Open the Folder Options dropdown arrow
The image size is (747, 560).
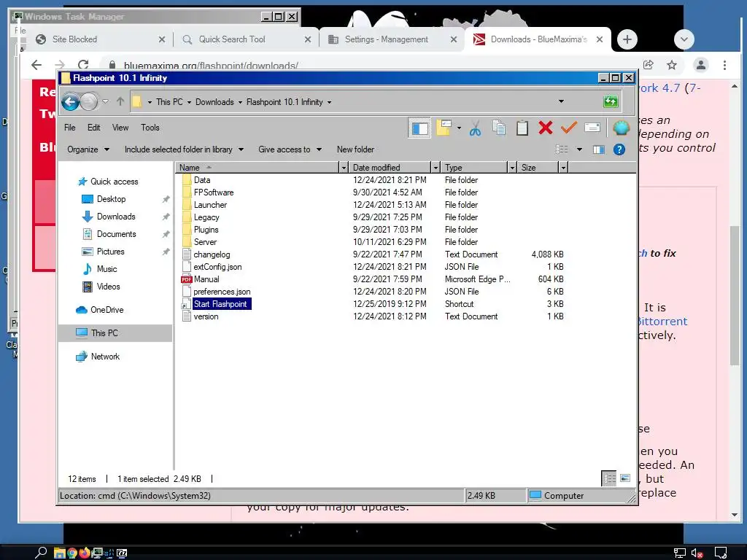(459, 128)
